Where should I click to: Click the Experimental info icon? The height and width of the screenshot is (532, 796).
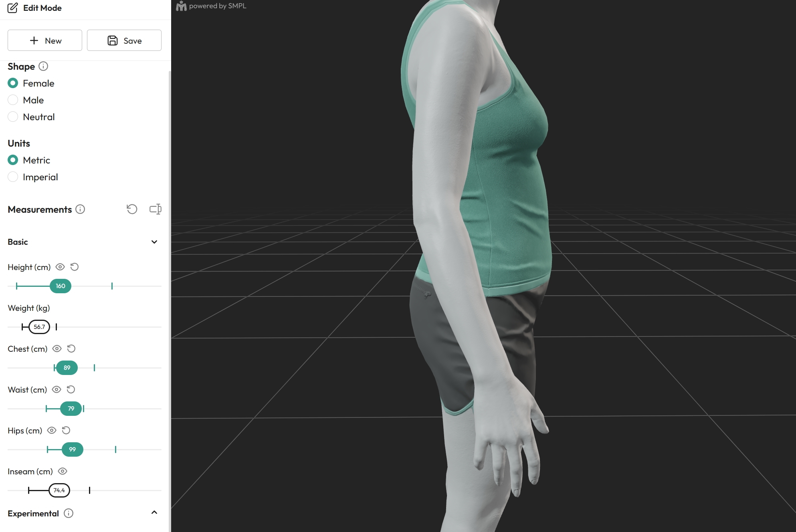coord(69,513)
